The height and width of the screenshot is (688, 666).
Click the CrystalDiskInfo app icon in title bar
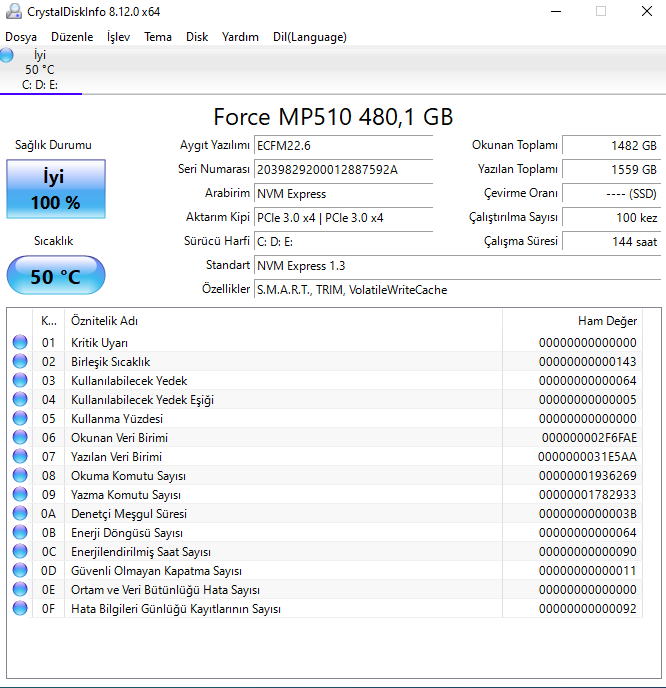click(14, 11)
